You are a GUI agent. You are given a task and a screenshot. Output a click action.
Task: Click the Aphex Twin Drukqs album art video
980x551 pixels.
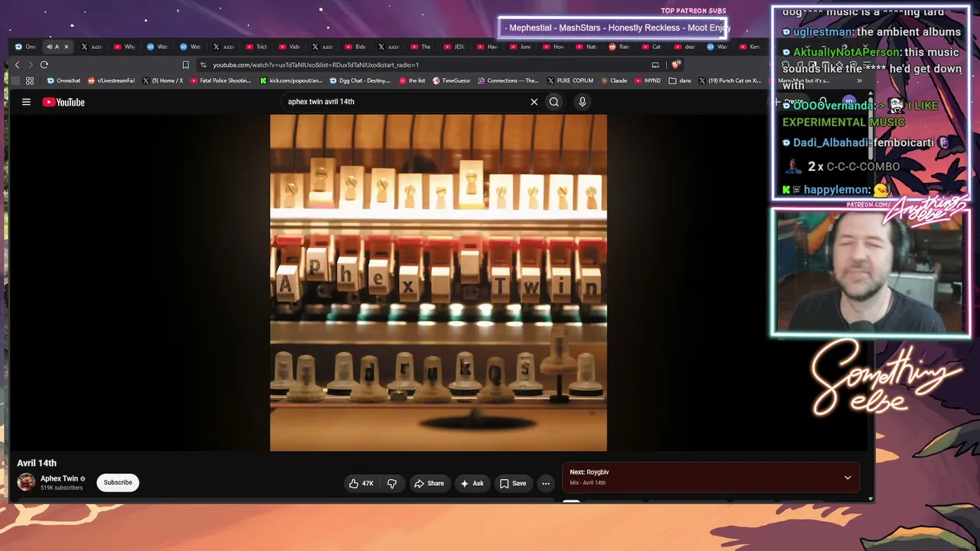click(439, 283)
